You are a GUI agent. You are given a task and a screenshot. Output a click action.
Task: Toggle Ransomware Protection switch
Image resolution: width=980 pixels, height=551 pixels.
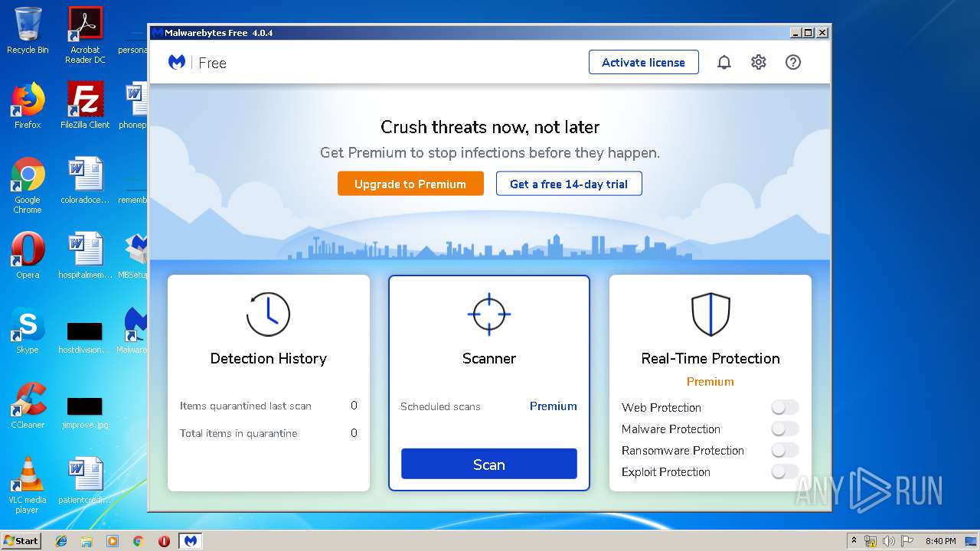[785, 450]
